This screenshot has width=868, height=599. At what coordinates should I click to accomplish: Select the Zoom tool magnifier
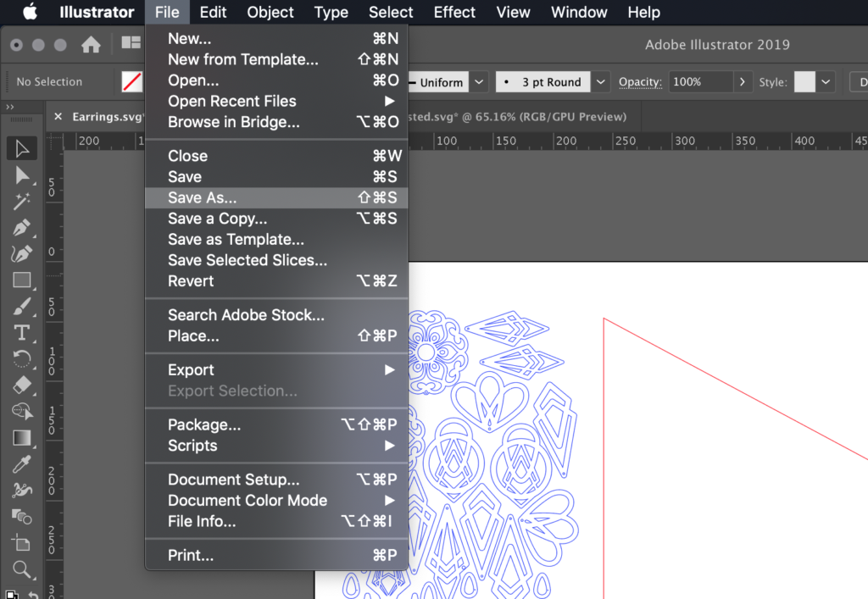tap(21, 569)
